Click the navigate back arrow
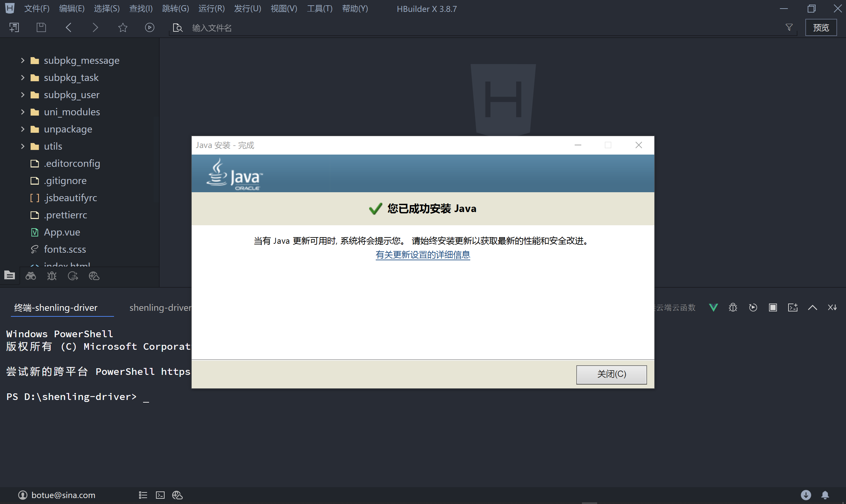This screenshot has width=846, height=504. (68, 27)
